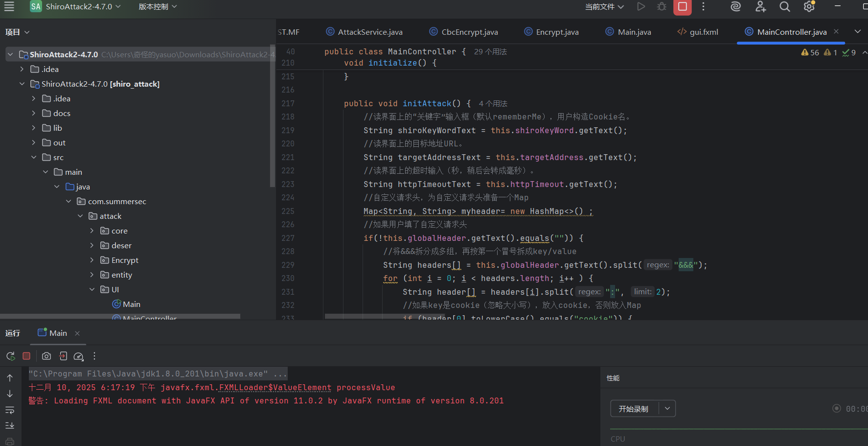Click the 开始录制 button
The width and height of the screenshot is (868, 446).
634,409
